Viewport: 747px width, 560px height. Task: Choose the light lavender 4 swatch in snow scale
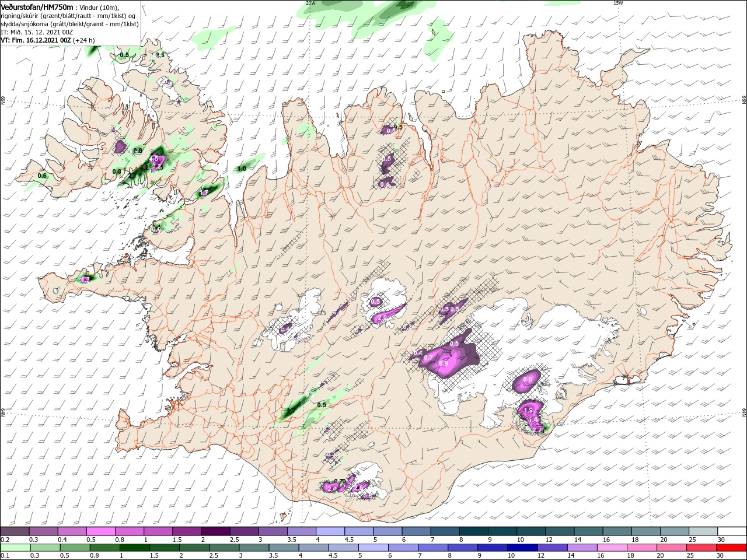[x=330, y=531]
